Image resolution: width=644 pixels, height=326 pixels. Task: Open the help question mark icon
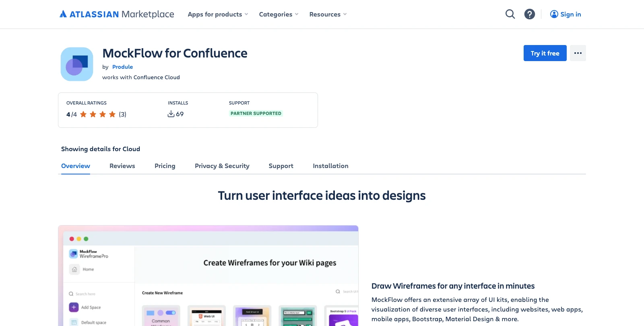pyautogui.click(x=530, y=14)
